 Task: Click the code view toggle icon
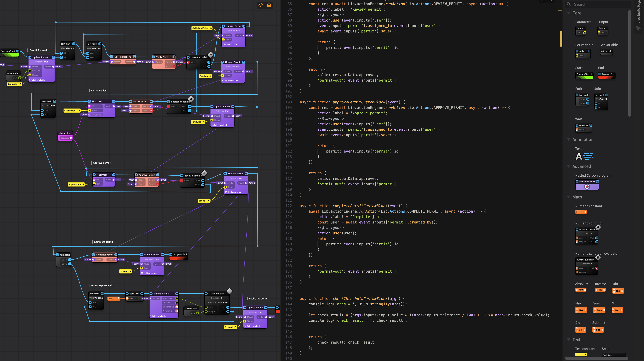click(x=261, y=5)
